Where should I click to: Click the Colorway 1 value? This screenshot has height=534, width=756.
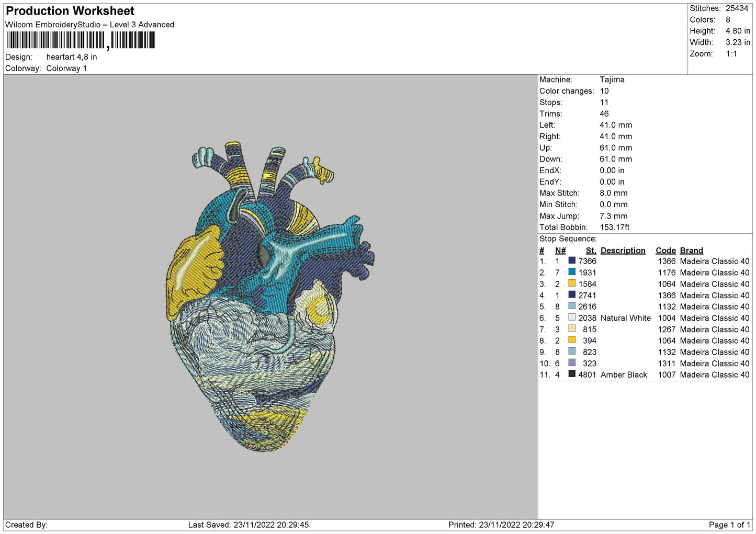(x=66, y=69)
